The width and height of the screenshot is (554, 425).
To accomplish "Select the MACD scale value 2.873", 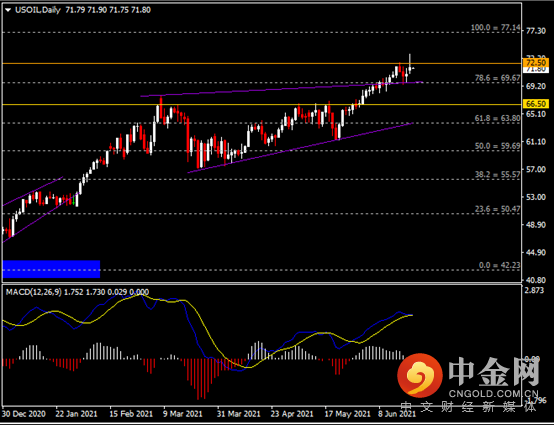I will point(536,290).
